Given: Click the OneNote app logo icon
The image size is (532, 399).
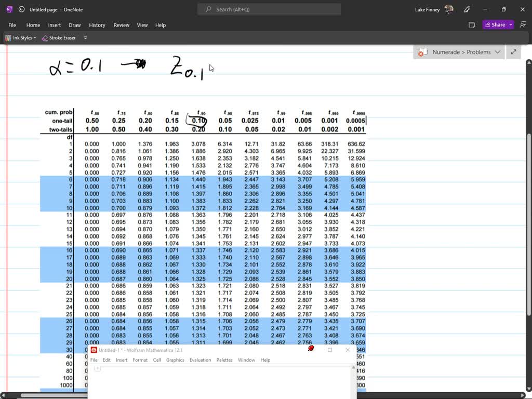Looking at the screenshot, I should click(x=9, y=9).
